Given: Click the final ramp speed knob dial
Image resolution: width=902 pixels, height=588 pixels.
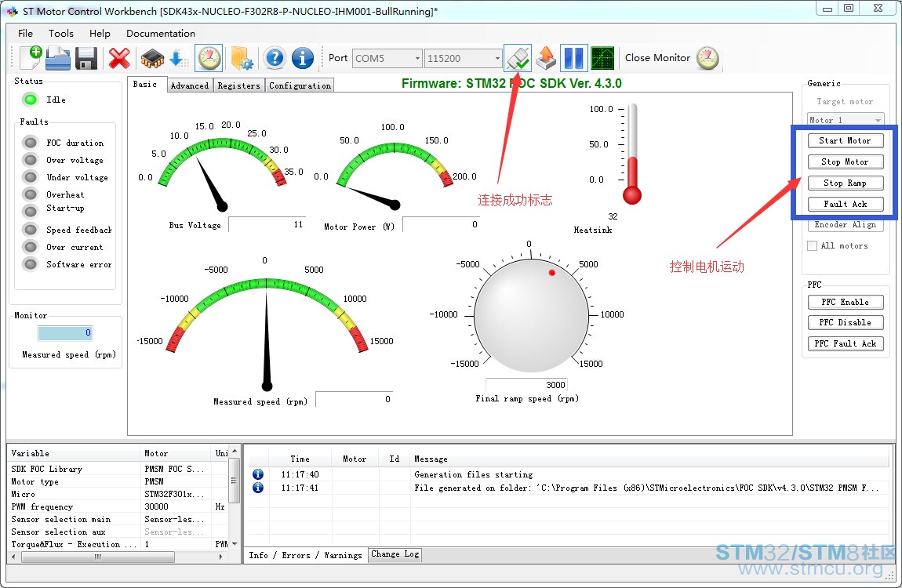Looking at the screenshot, I should click(531, 315).
